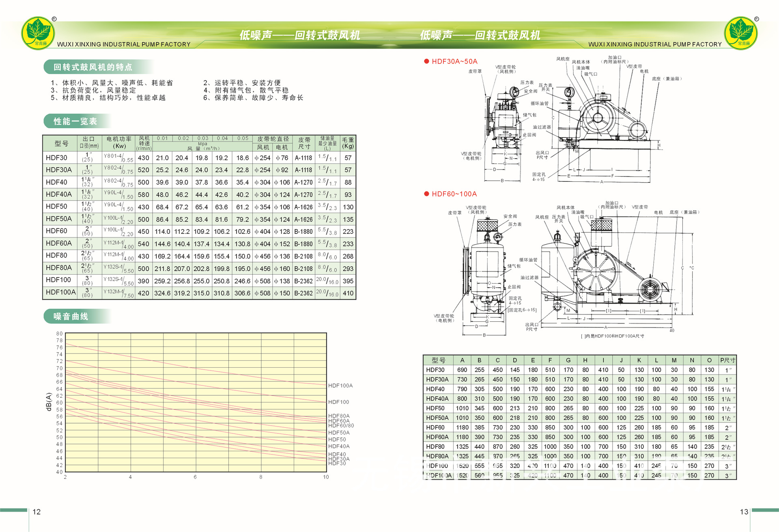Click WUXI XINXING INDUSTRIAL PUMP FACTORY on page 12

tap(124, 44)
